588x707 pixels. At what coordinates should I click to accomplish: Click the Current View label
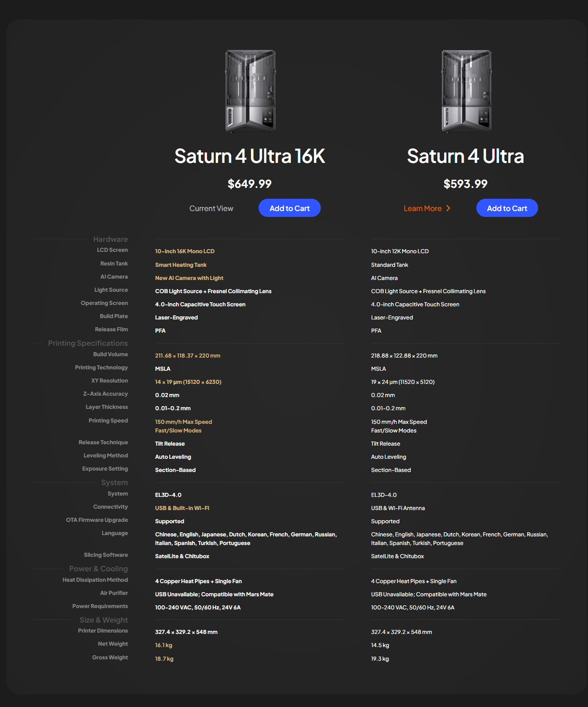point(211,208)
